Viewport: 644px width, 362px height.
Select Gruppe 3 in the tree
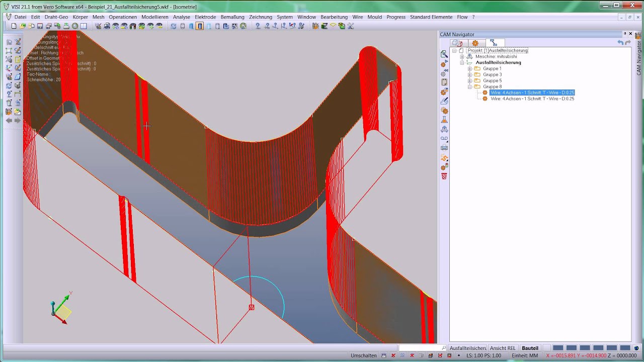coord(492,74)
